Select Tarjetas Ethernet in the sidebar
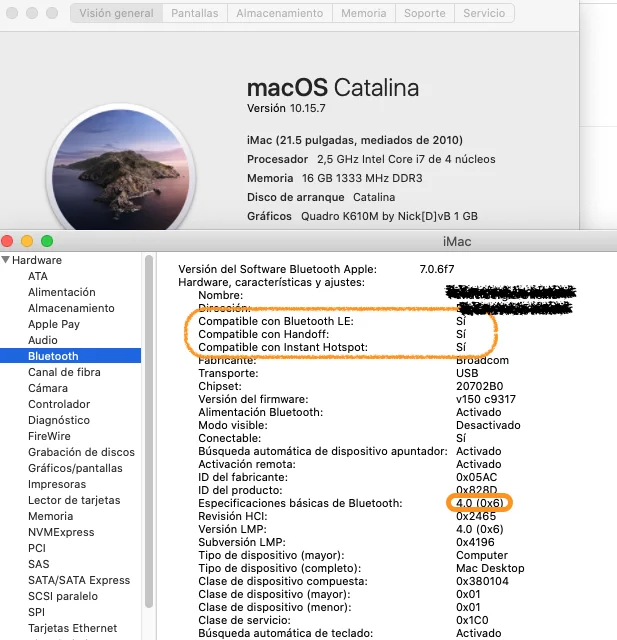The width and height of the screenshot is (617, 640). pyautogui.click(x=72, y=628)
